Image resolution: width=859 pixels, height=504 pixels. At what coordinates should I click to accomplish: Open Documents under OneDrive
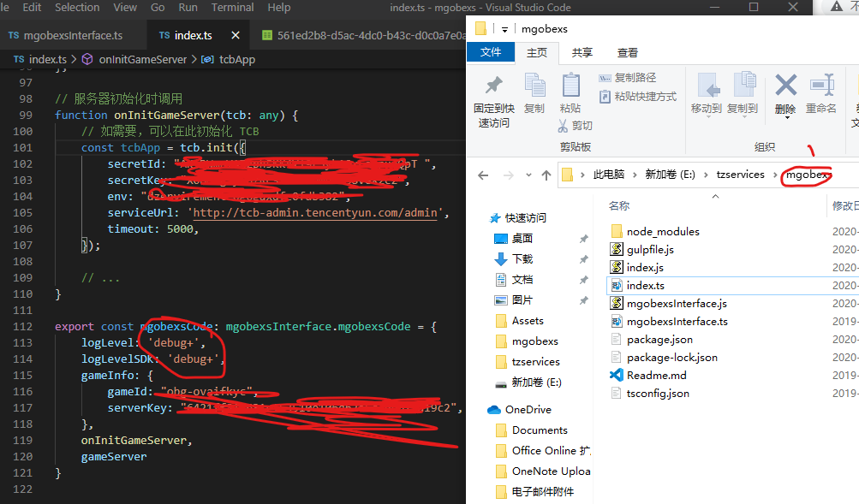coord(540,430)
